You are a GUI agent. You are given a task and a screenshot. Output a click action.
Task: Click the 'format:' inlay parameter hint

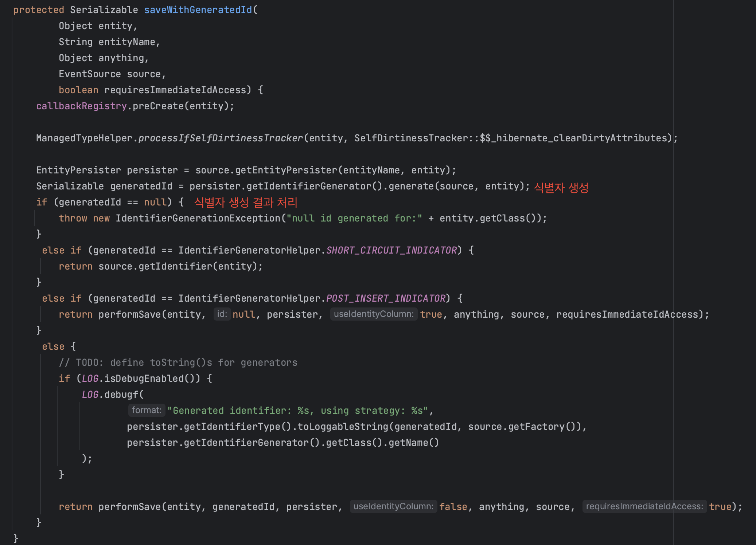pos(147,410)
